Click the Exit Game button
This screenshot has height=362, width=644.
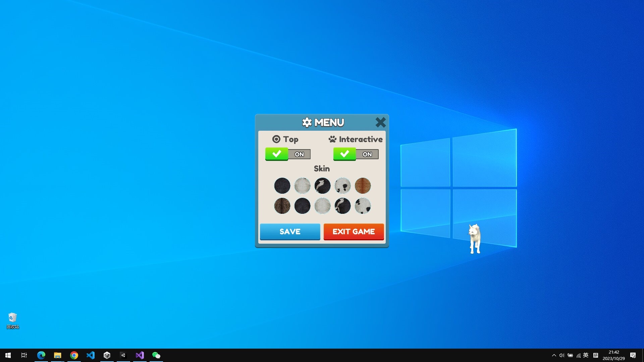click(354, 232)
